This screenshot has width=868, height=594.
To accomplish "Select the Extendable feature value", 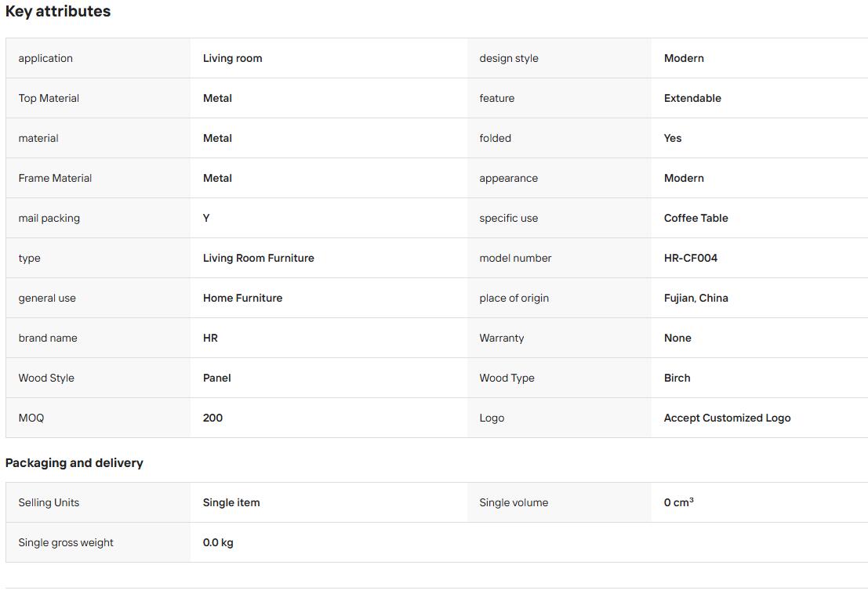I will coord(692,98).
